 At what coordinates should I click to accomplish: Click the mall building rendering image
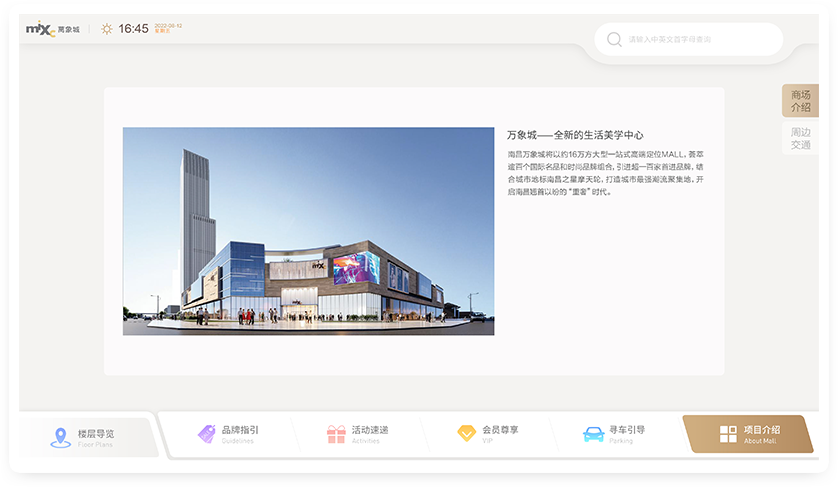308,231
